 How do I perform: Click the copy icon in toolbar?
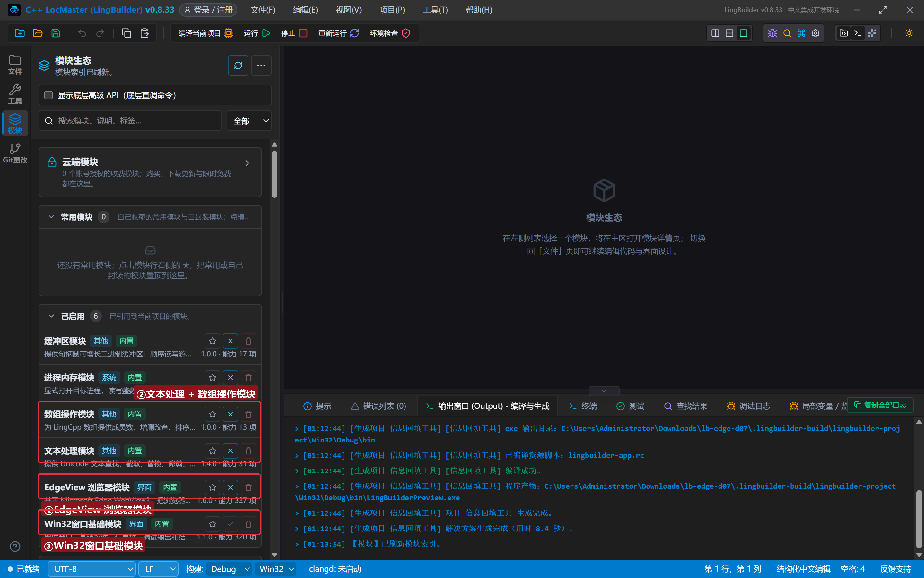coord(126,33)
